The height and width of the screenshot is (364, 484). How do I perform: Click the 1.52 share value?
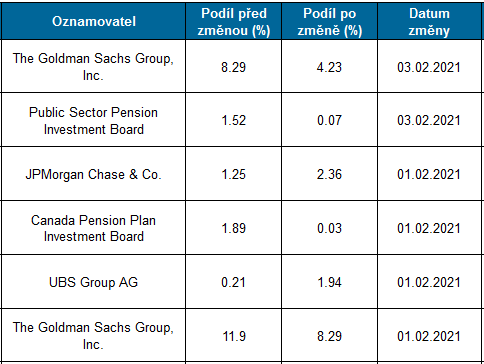[x=234, y=121]
